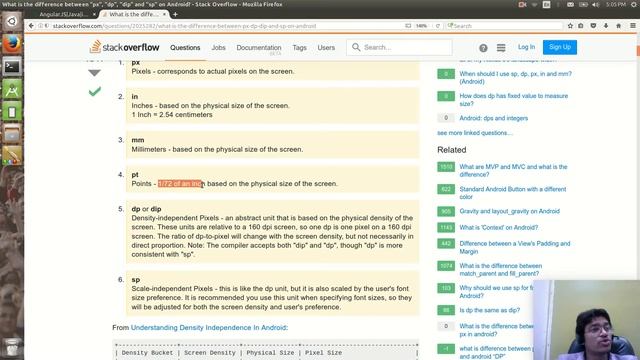Screen dimensions: 640x360
Task: Close the AngularJS browser tab
Action: pos(94,14)
